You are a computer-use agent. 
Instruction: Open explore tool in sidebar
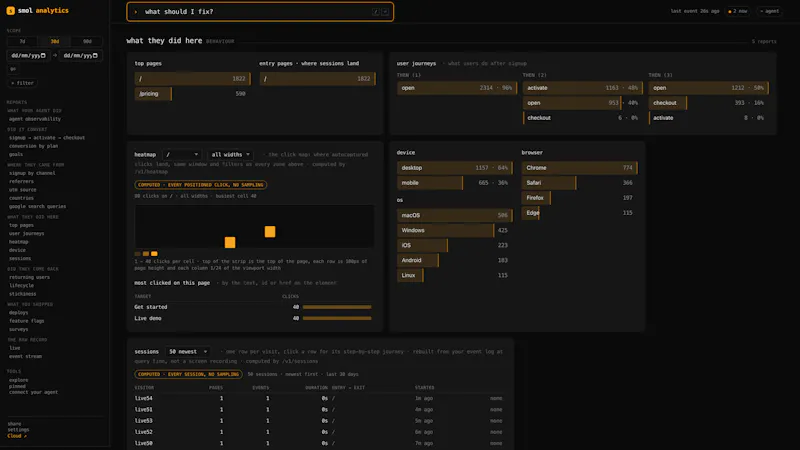coord(18,380)
